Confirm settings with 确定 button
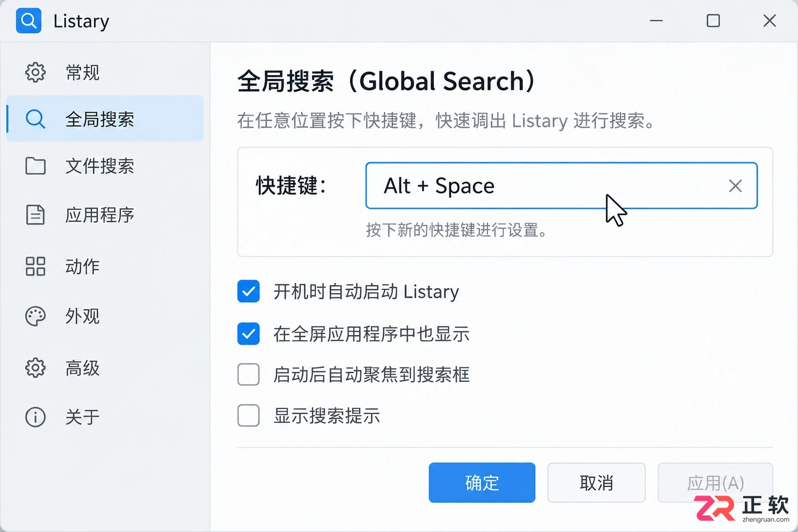798x532 pixels. (x=482, y=483)
